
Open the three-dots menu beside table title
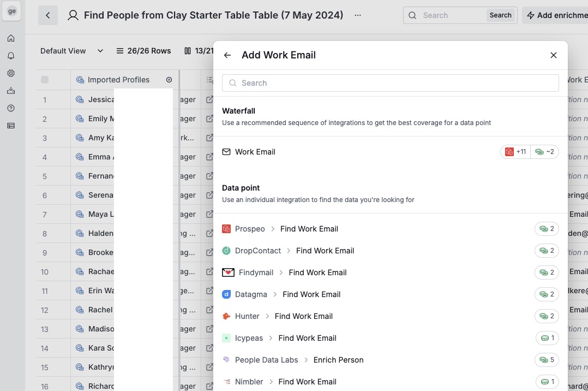pyautogui.click(x=358, y=15)
